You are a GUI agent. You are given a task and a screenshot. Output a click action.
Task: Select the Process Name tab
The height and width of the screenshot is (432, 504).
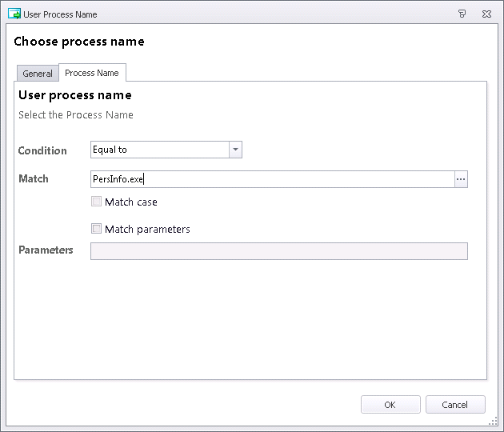92,73
